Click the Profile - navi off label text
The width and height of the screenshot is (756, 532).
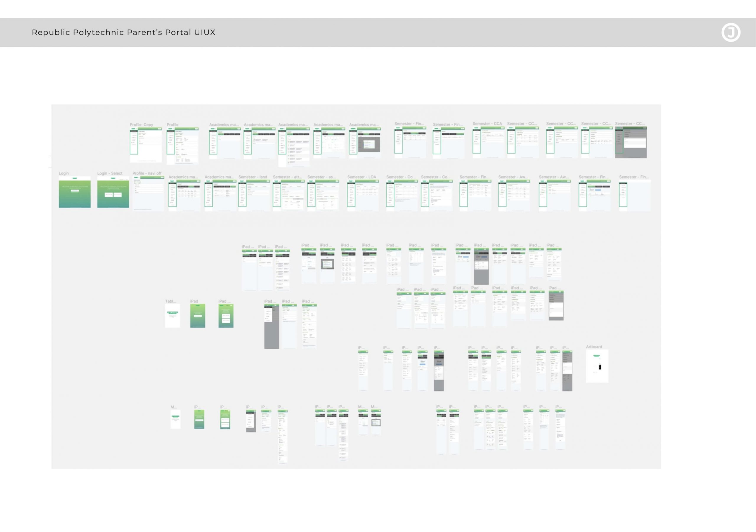coord(147,173)
